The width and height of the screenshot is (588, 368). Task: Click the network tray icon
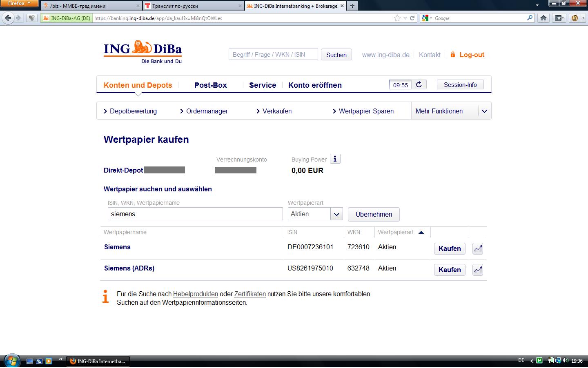[x=558, y=361]
